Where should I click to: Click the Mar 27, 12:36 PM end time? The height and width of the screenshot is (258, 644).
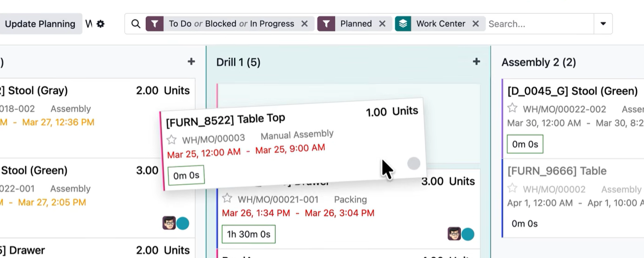(58, 122)
